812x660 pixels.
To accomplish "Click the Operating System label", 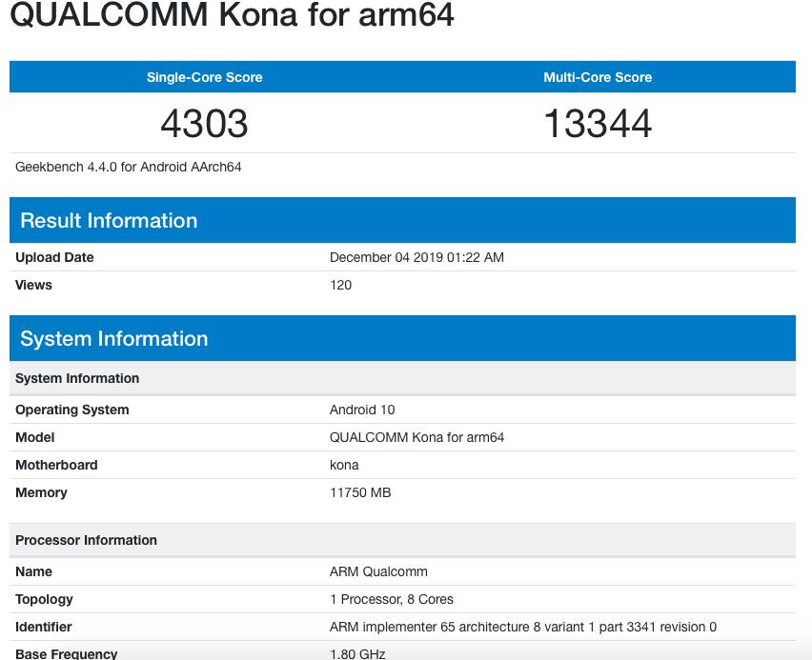I will pyautogui.click(x=72, y=410).
